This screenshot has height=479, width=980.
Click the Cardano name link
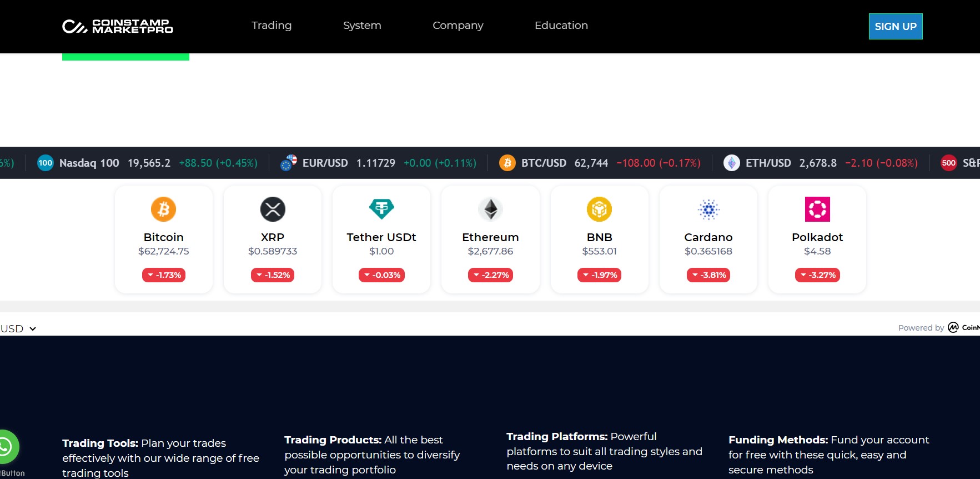click(x=708, y=237)
